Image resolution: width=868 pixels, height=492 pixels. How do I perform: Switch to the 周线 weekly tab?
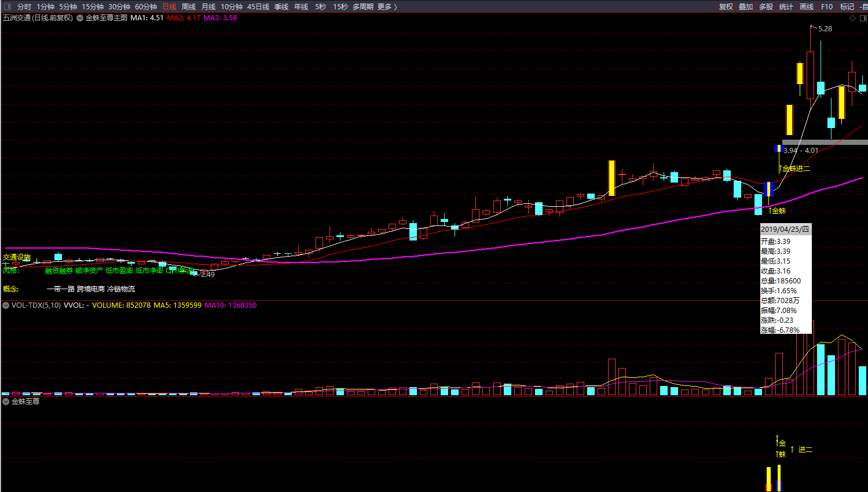pyautogui.click(x=189, y=7)
